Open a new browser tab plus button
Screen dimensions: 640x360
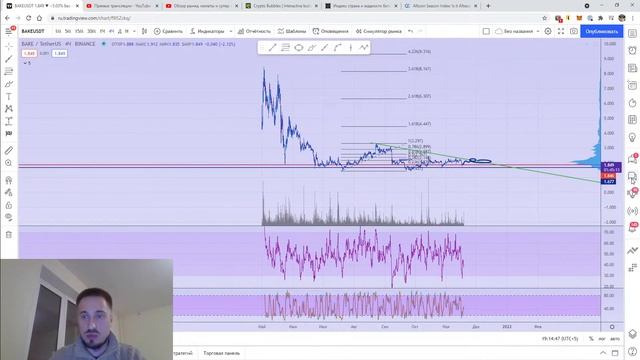point(488,6)
